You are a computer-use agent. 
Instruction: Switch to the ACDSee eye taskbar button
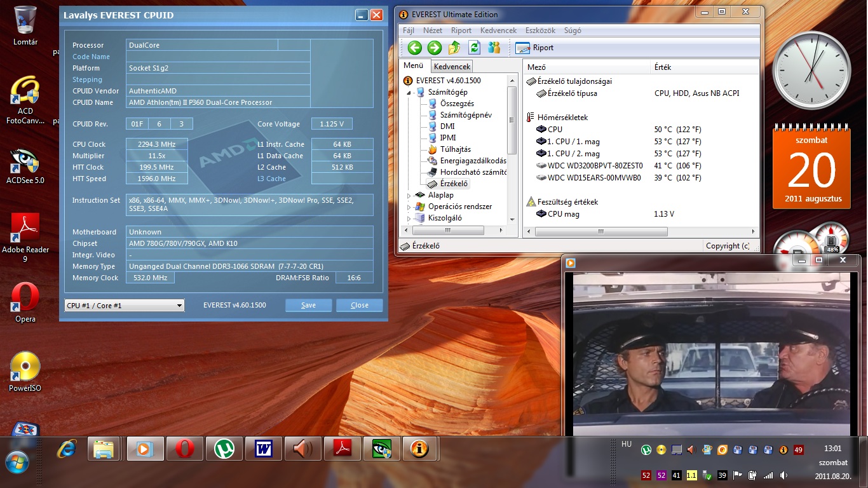tap(381, 449)
